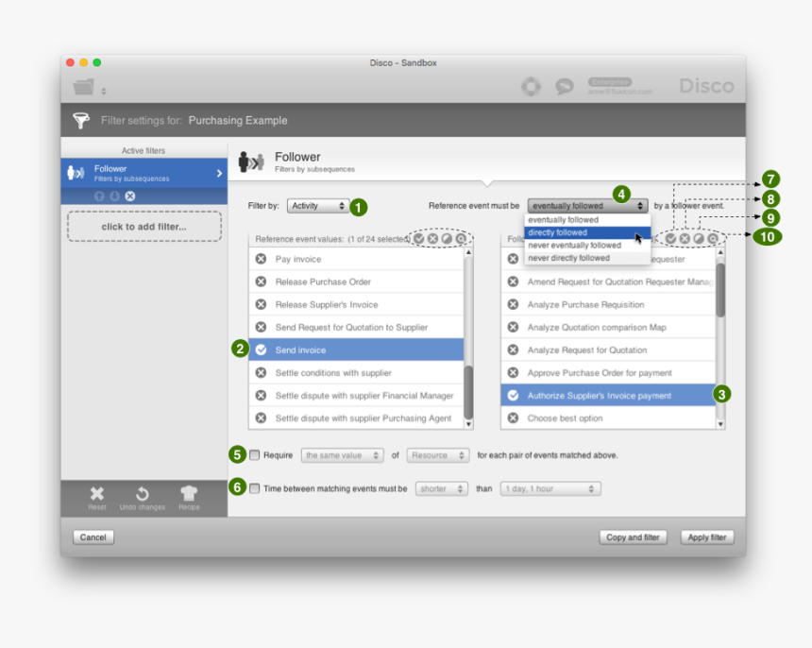Image resolution: width=812 pixels, height=648 pixels.
Task: Open the Recipe chef hat icon
Action: pyautogui.click(x=189, y=495)
